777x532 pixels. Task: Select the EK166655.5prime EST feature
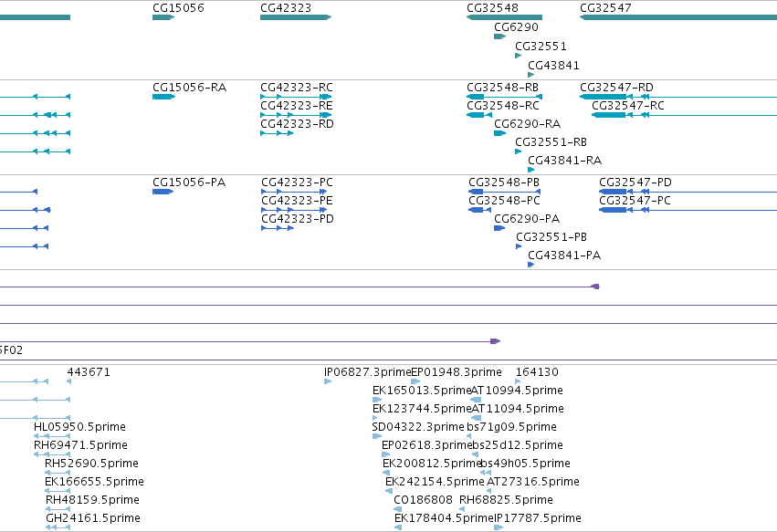click(58, 491)
